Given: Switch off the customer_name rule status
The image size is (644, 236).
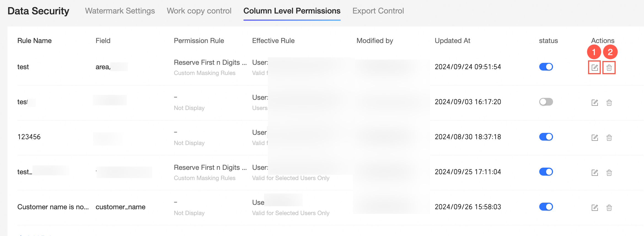Looking at the screenshot, I should (546, 207).
